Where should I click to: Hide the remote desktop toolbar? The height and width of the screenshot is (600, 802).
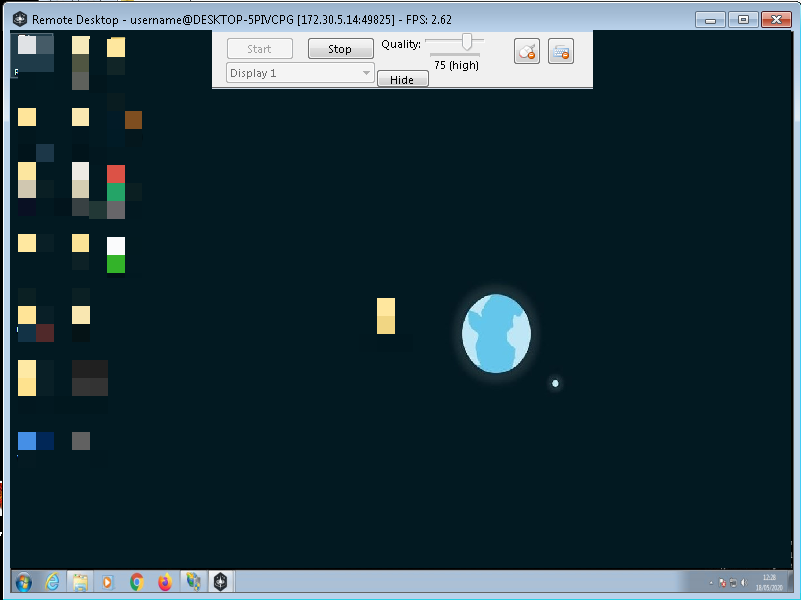click(403, 79)
